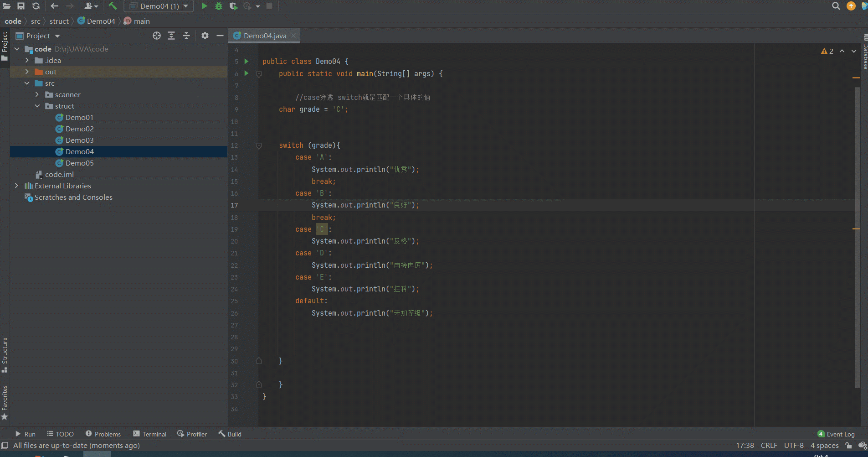Go to next highlighted error arrow

[854, 51]
